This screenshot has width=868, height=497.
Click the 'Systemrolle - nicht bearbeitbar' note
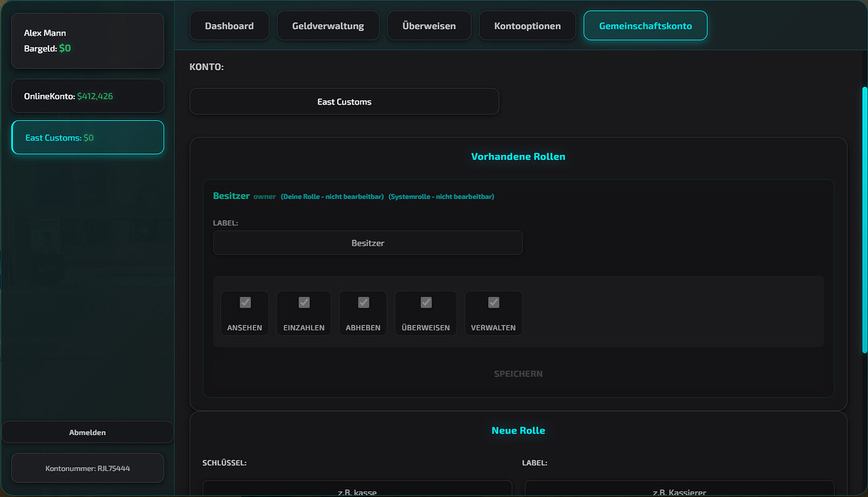(x=442, y=197)
